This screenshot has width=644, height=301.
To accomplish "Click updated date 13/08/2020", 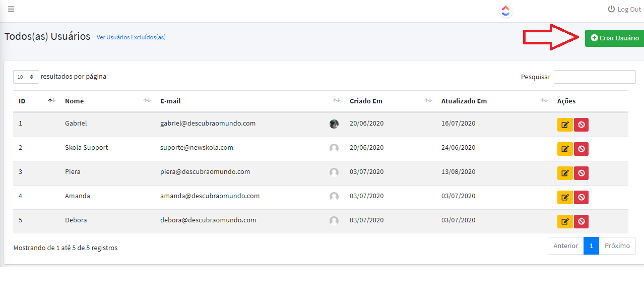I will point(458,171).
